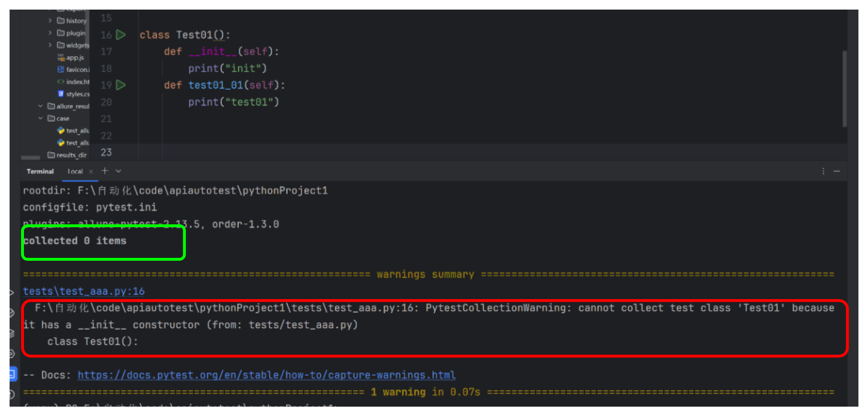This screenshot has width=868, height=417.
Task: Expand the widgets folder
Action: click(x=50, y=45)
